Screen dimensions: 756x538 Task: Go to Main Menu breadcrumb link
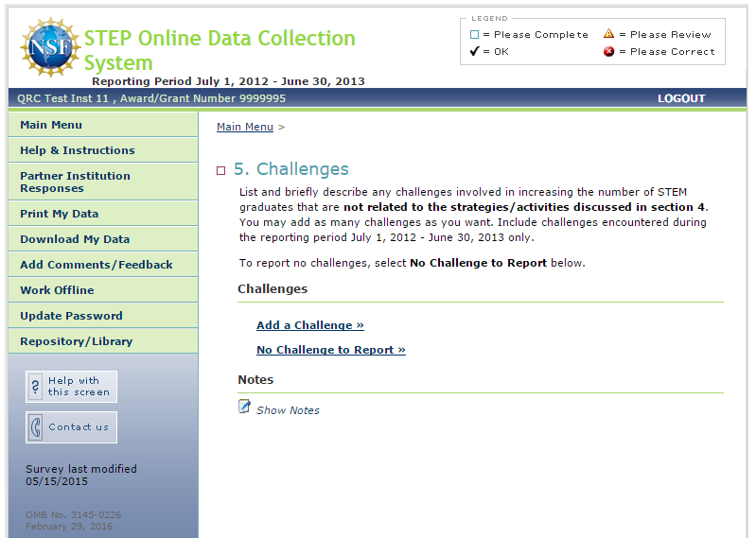[x=244, y=127]
